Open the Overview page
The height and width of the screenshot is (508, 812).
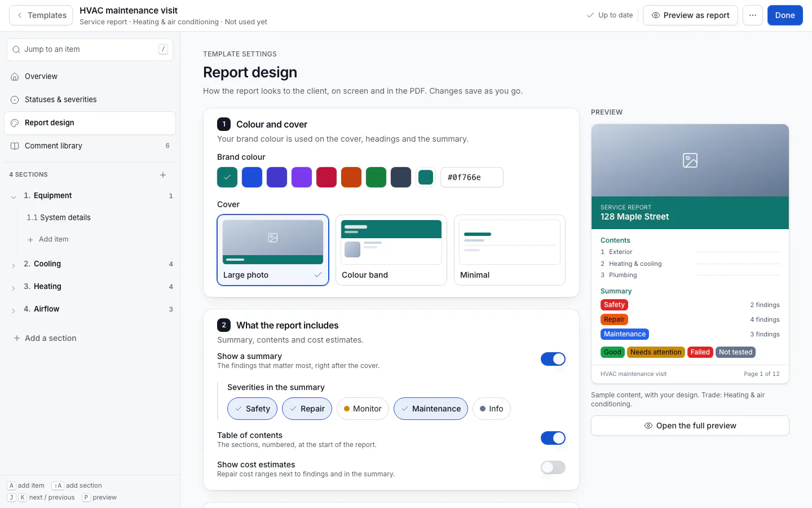90,77
